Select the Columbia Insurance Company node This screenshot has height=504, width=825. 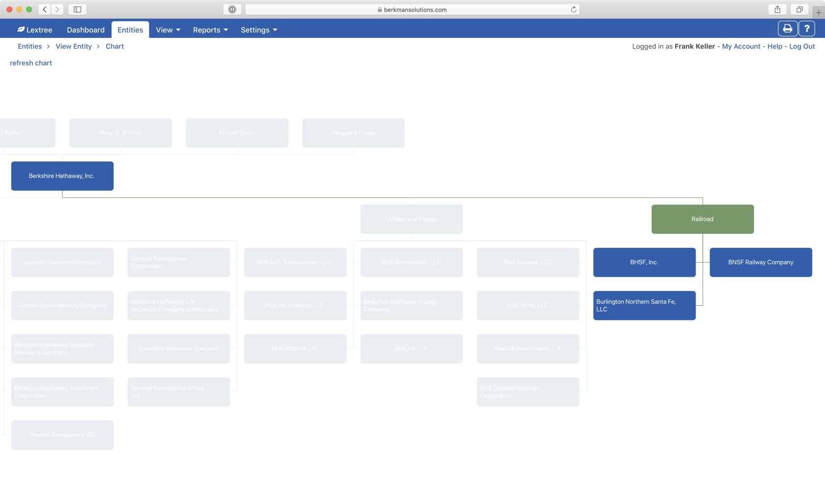179,348
